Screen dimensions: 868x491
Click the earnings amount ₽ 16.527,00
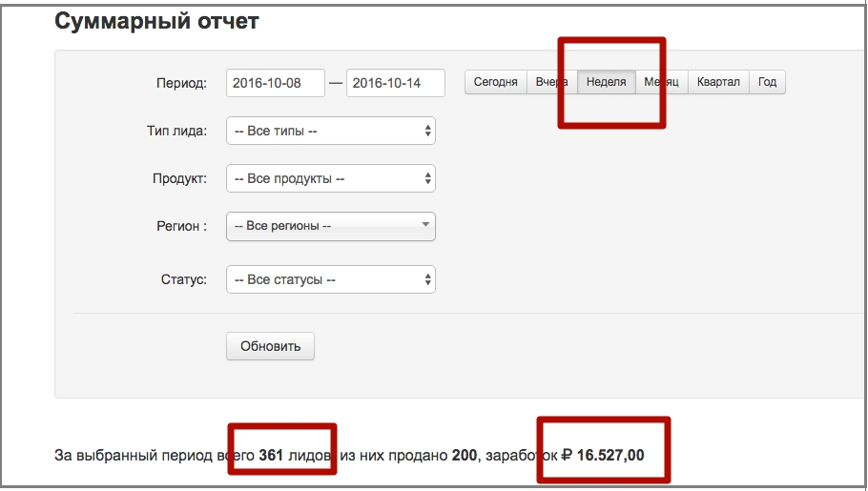coord(602,456)
